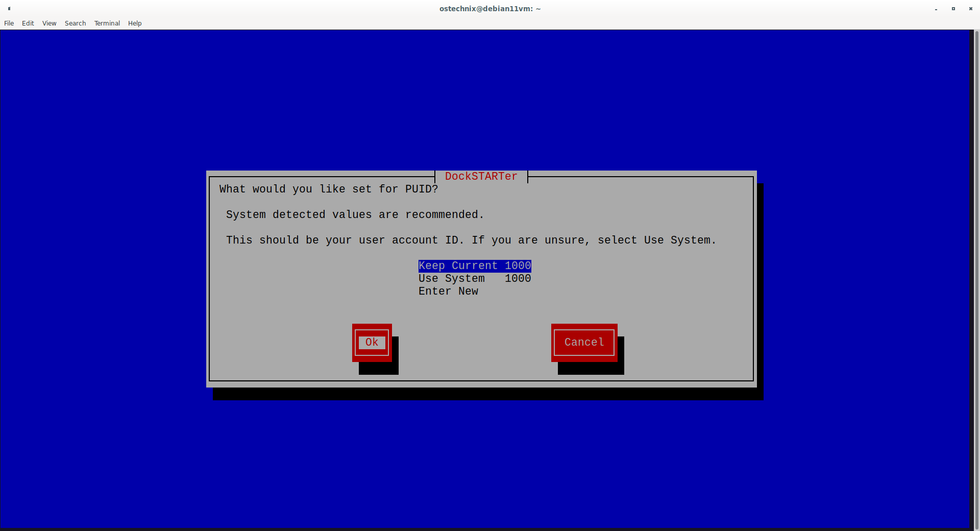
Task: Minimize the terminal window
Action: (936, 9)
